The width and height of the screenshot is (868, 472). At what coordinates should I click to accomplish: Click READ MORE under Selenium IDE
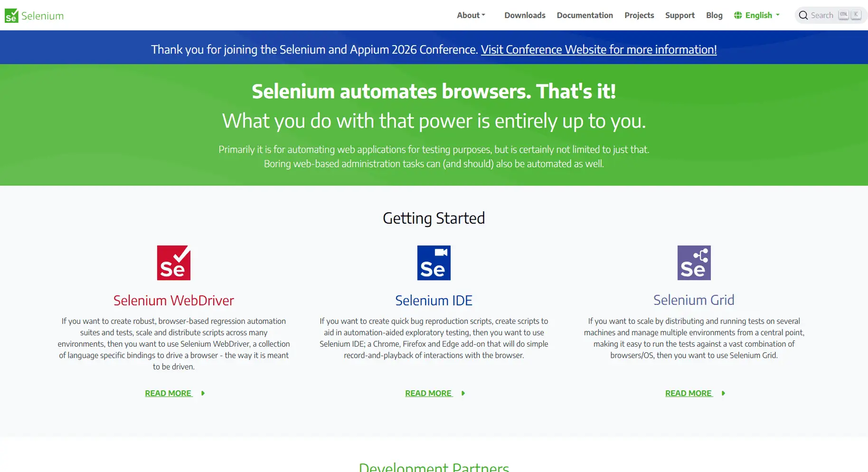coord(428,393)
